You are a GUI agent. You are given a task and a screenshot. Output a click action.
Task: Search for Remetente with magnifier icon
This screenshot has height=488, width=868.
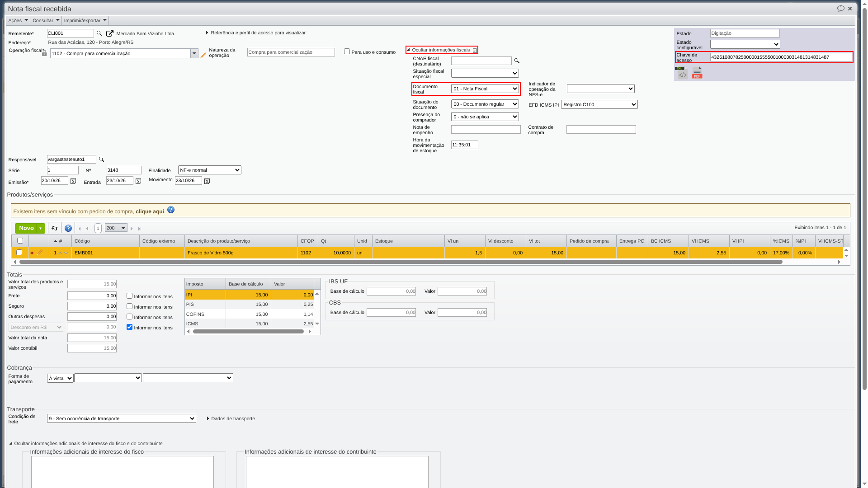click(x=99, y=33)
